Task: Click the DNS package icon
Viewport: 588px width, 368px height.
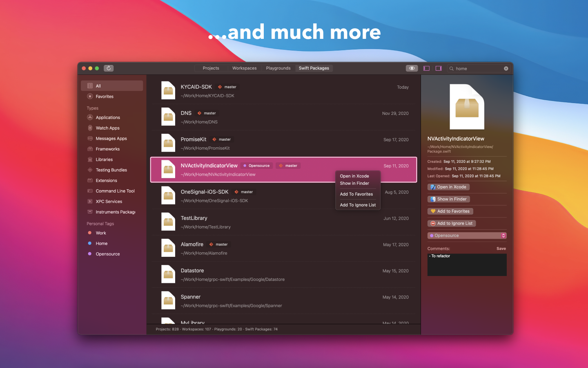Action: (x=168, y=117)
